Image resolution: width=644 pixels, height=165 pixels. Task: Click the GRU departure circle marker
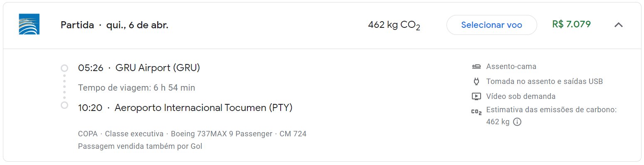tap(64, 68)
